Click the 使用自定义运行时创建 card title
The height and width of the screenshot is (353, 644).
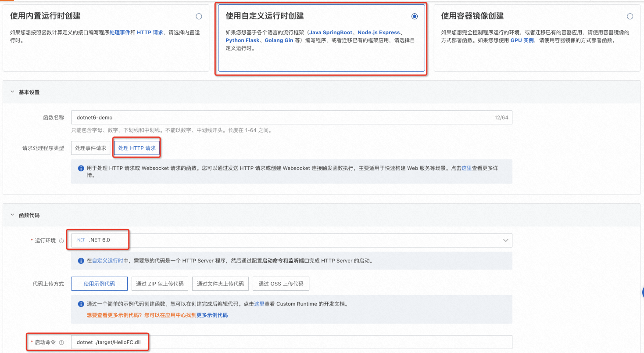click(x=265, y=16)
